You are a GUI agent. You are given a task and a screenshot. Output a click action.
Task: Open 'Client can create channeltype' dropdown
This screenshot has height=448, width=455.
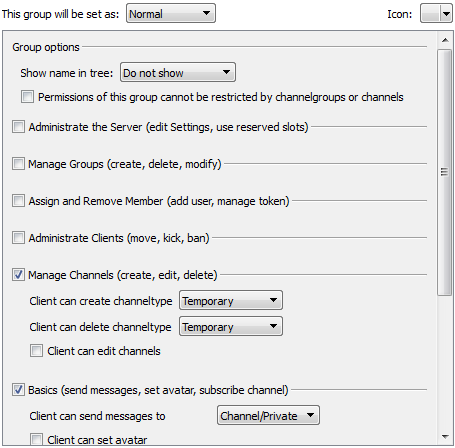pyautogui.click(x=231, y=300)
